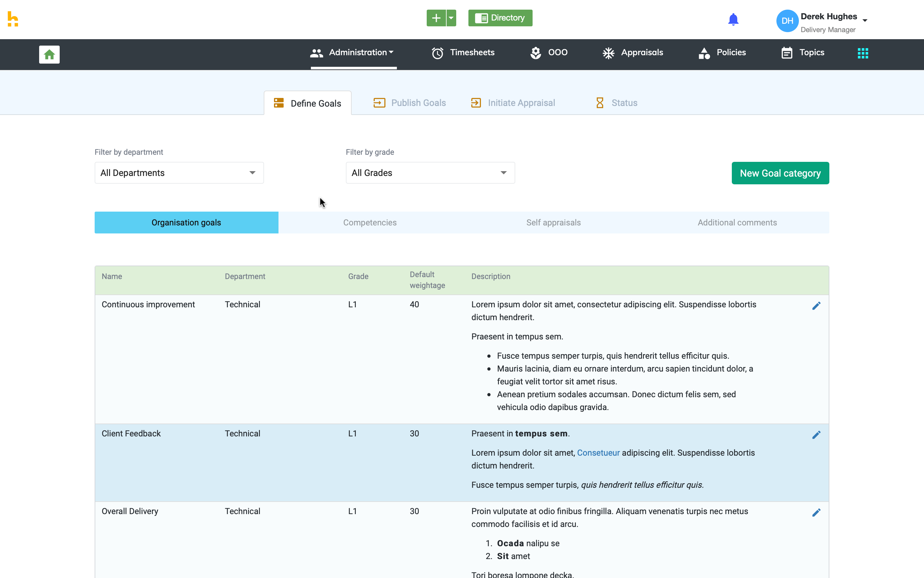
Task: Click the Administration people icon
Action: [317, 53]
